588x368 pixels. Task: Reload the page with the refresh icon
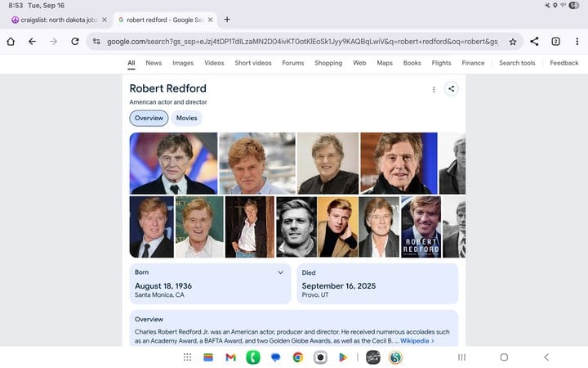coord(75,41)
